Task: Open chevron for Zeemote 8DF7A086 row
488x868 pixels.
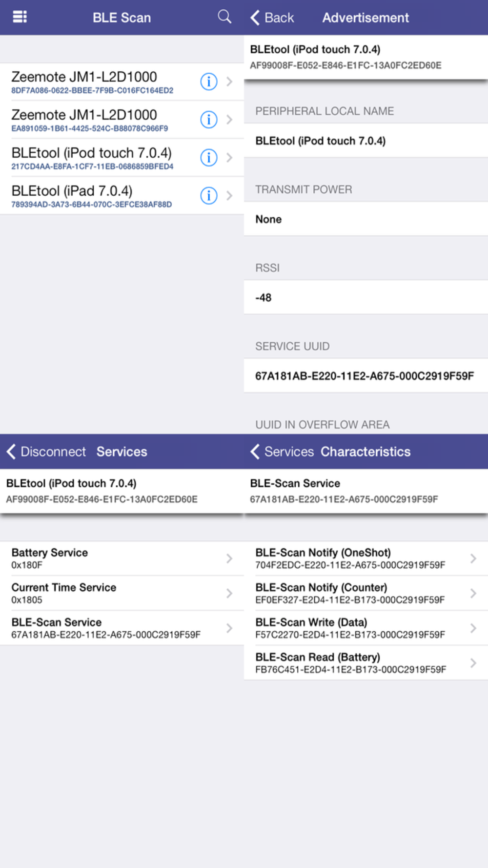Action: (229, 82)
